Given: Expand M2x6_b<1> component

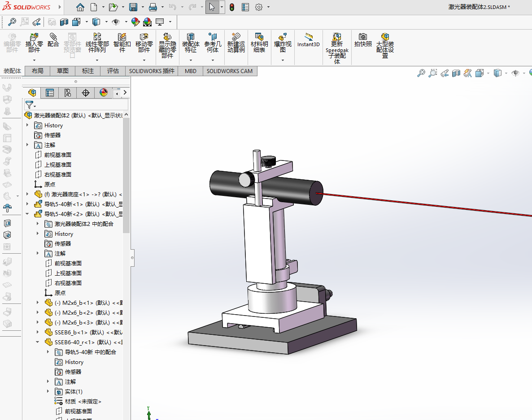Looking at the screenshot, I should coord(38,303).
